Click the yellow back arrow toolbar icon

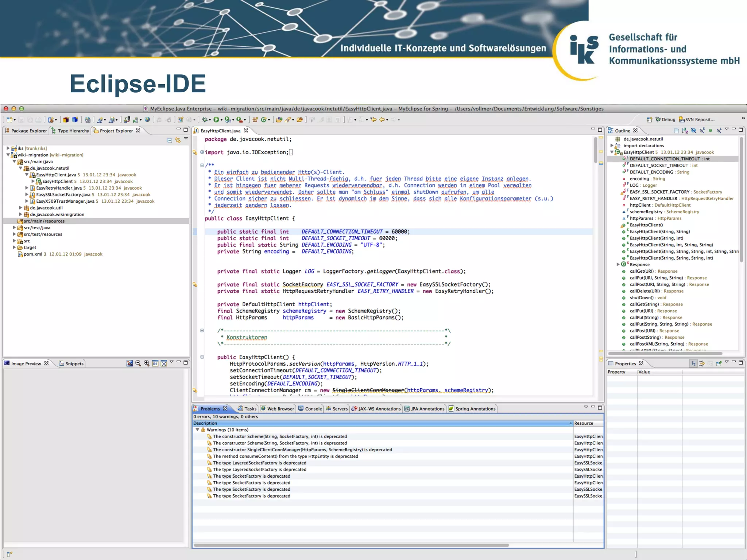(382, 120)
